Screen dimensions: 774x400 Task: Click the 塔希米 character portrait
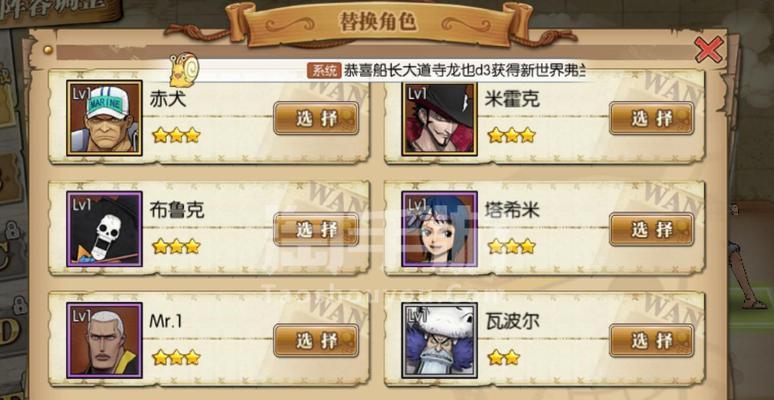(x=439, y=229)
